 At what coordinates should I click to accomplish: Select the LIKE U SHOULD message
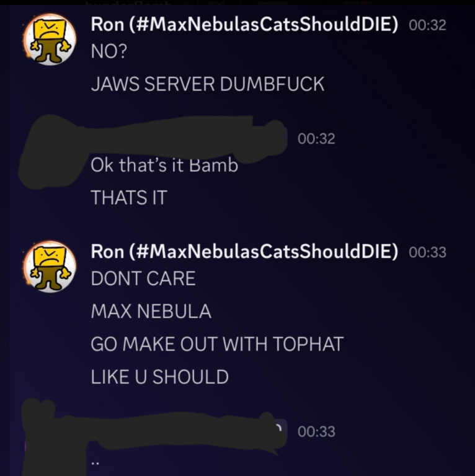(x=159, y=377)
